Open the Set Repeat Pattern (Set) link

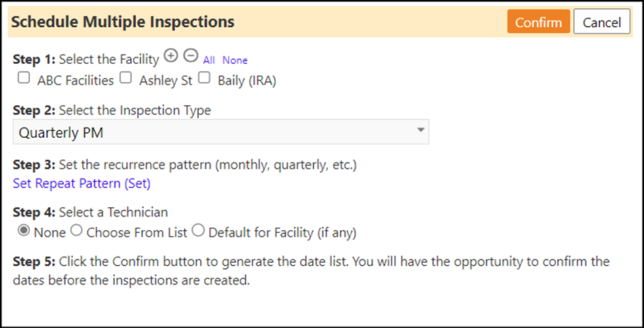(81, 183)
